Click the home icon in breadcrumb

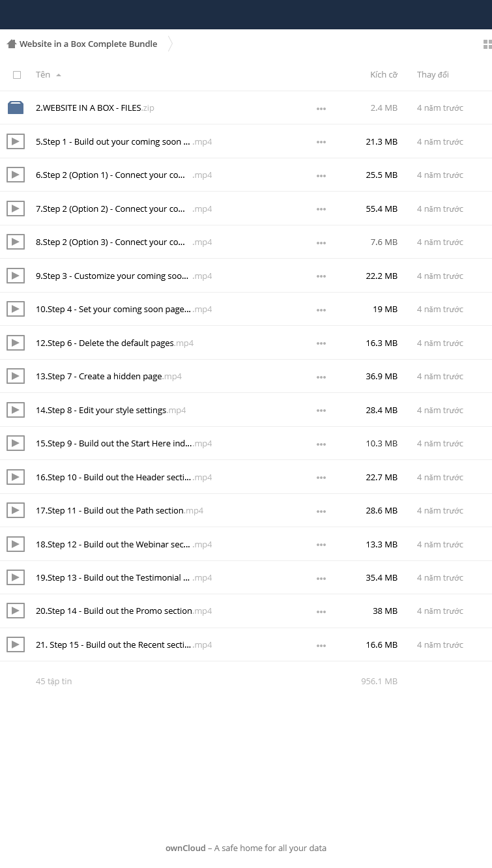click(x=11, y=44)
